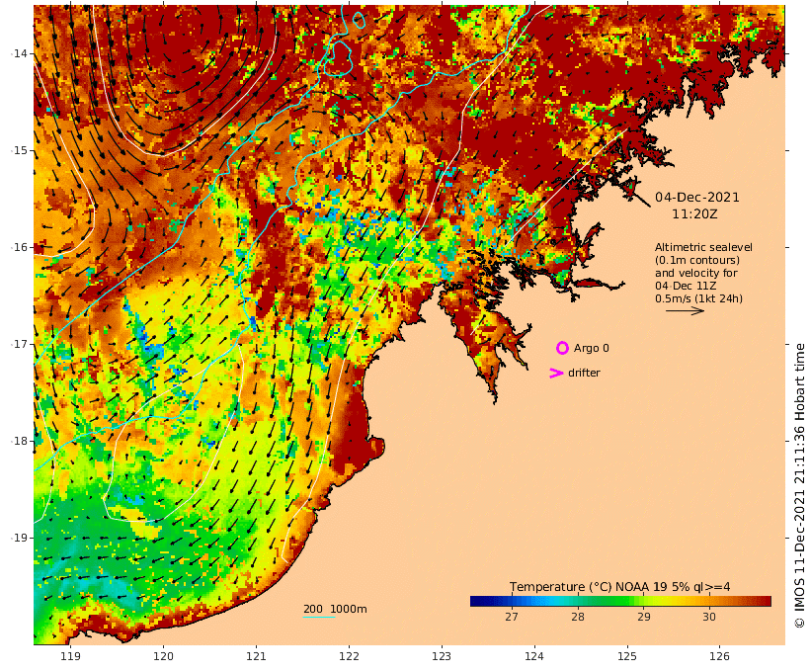The image size is (810, 672).
Task: Click the colorbar tick label 30
Action: [x=709, y=617]
